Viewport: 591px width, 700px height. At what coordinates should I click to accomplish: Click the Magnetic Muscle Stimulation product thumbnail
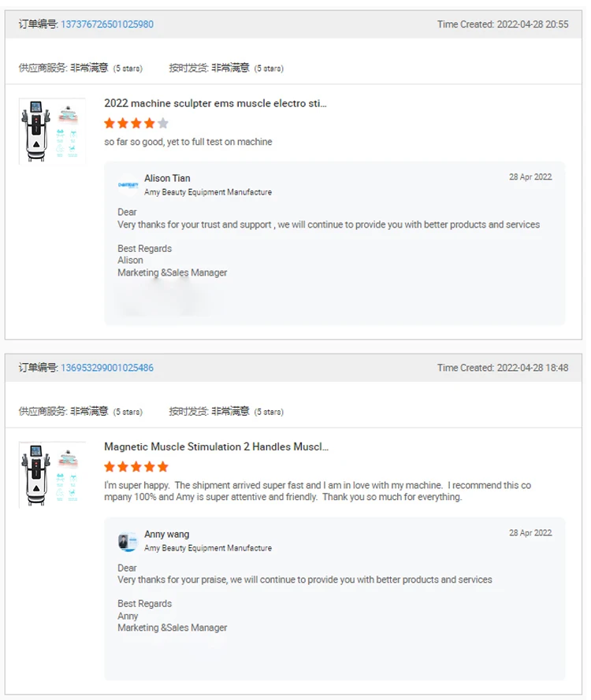click(x=52, y=474)
